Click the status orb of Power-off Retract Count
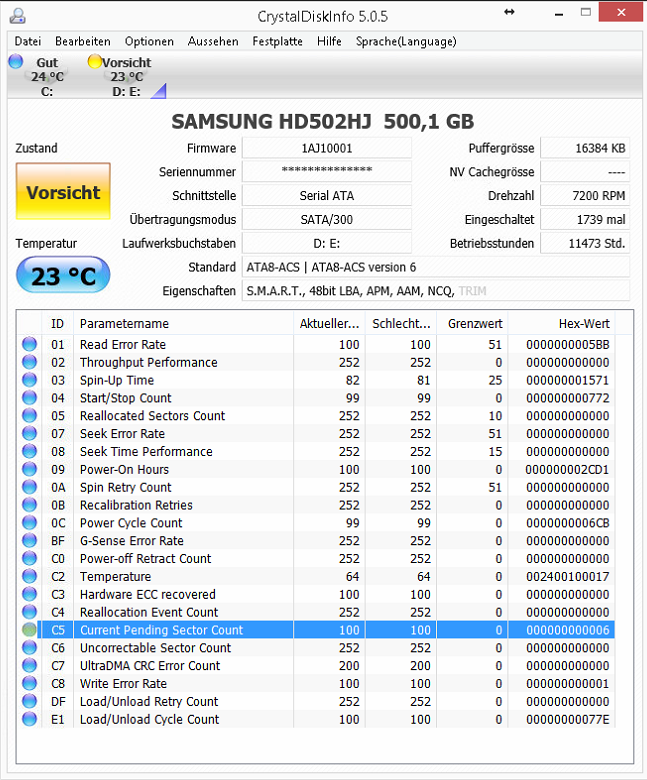Screen dimensions: 647x780 [x=29, y=558]
